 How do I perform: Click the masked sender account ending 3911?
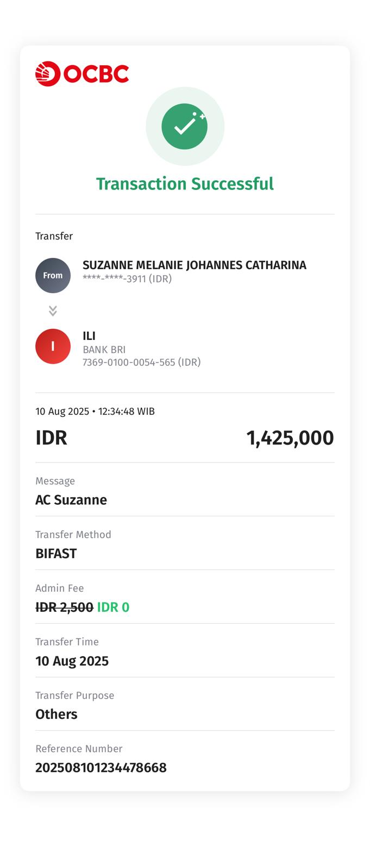point(127,279)
